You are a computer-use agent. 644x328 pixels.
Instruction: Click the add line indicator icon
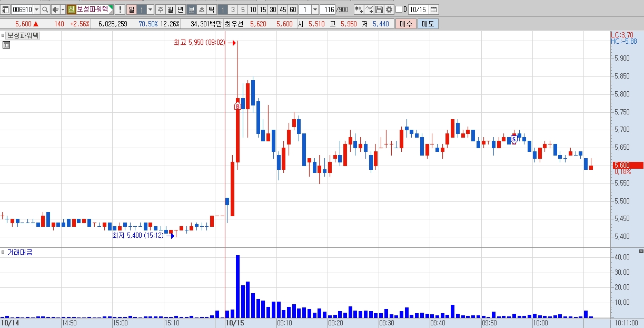(369, 9)
